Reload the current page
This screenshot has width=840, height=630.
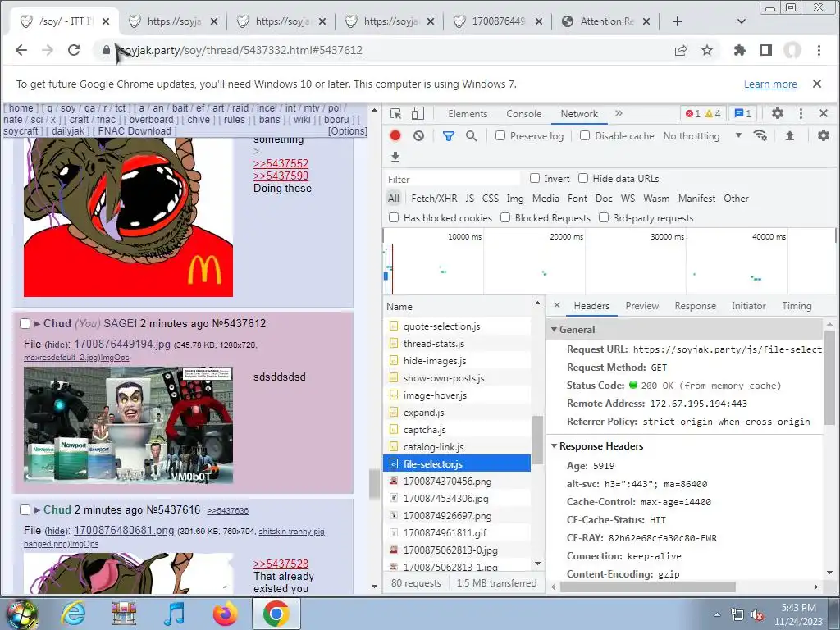click(73, 50)
